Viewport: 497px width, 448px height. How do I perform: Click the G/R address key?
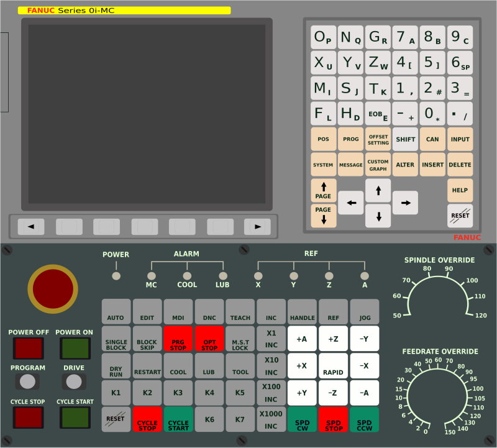point(378,37)
